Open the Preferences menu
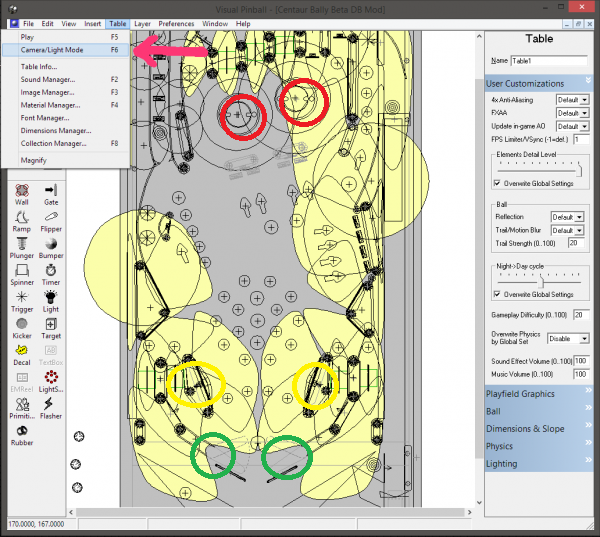600x537 pixels. pos(176,24)
